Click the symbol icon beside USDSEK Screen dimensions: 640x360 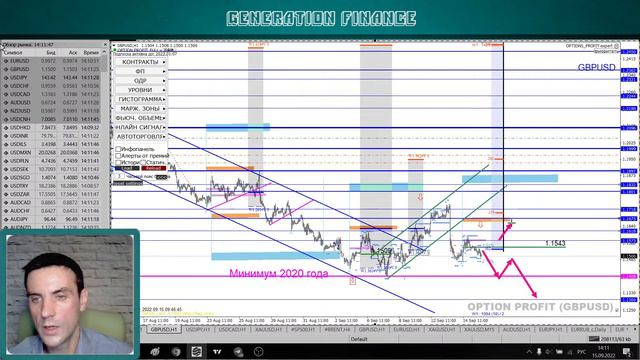point(6,169)
